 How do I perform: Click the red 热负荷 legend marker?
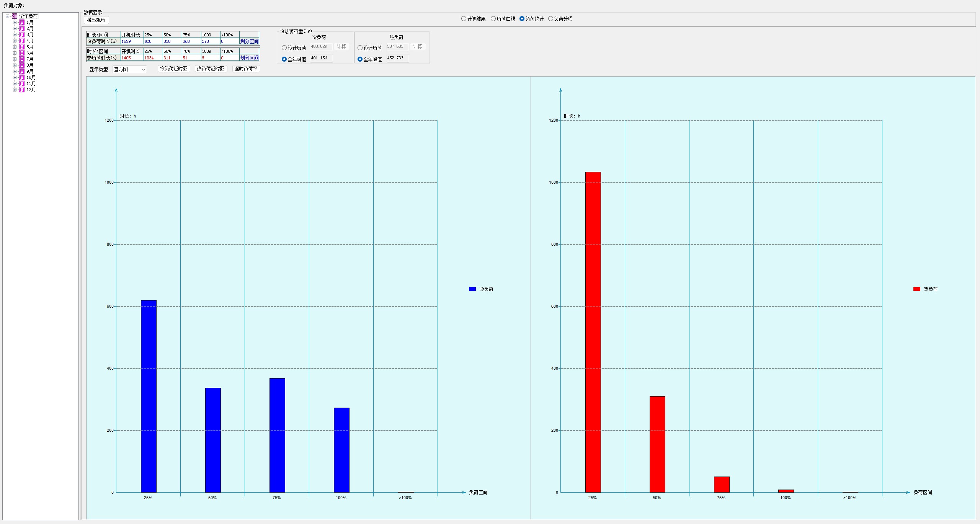click(916, 289)
